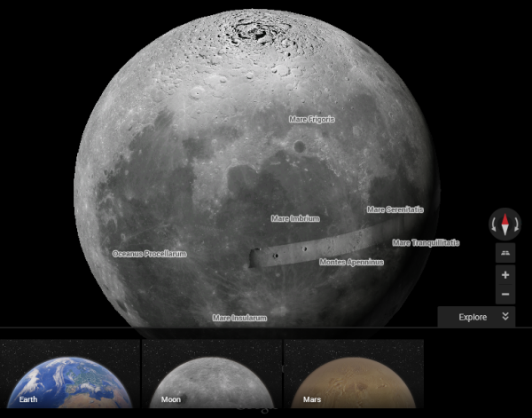Screen dimensions: 532x418
Task: Click the Oceanus Procellarum label
Action: (149, 254)
